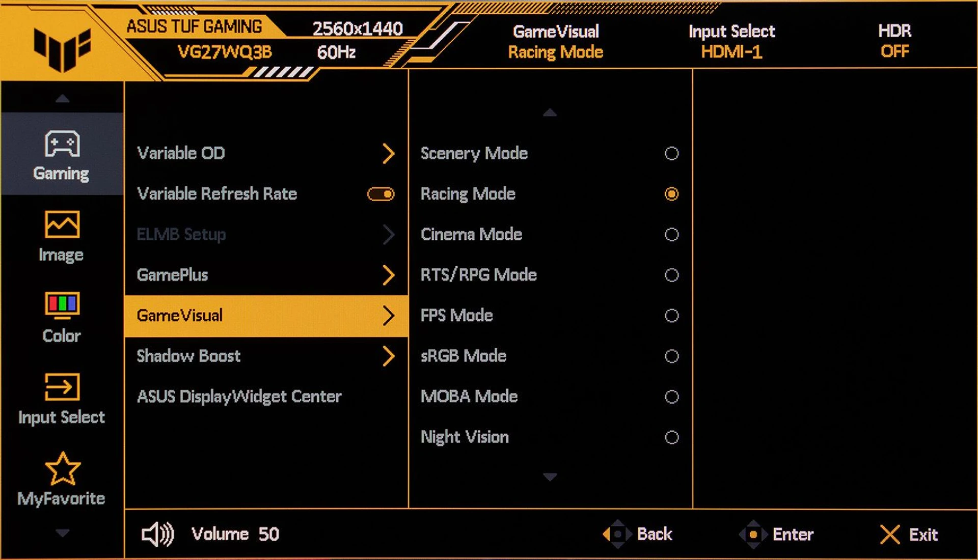Open the Input Select arrow icon
Screen dimensions: 978x560
(x=62, y=387)
